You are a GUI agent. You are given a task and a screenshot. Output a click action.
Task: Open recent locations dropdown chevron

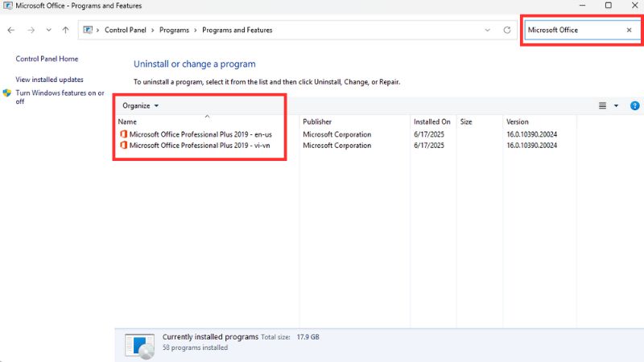(48, 30)
